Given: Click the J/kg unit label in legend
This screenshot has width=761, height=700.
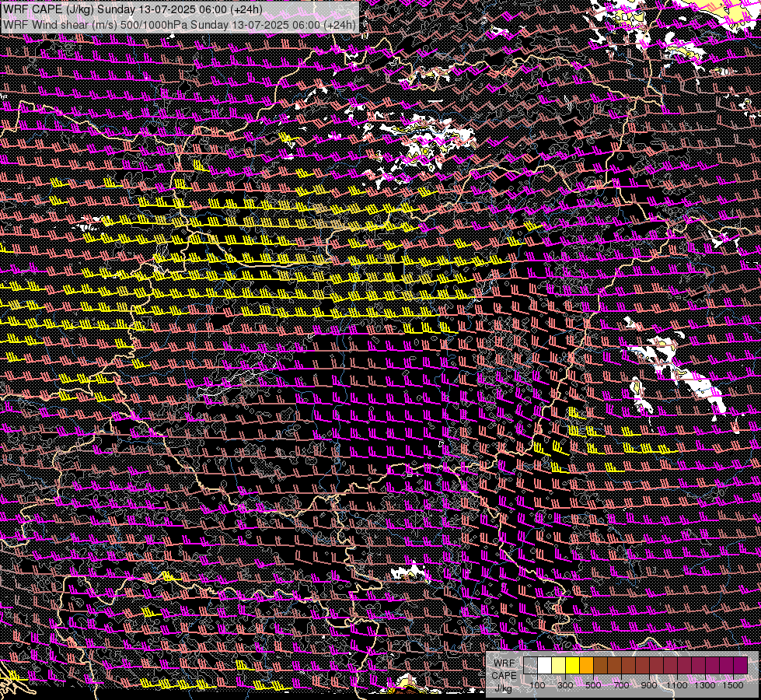Looking at the screenshot, I should pos(503,688).
